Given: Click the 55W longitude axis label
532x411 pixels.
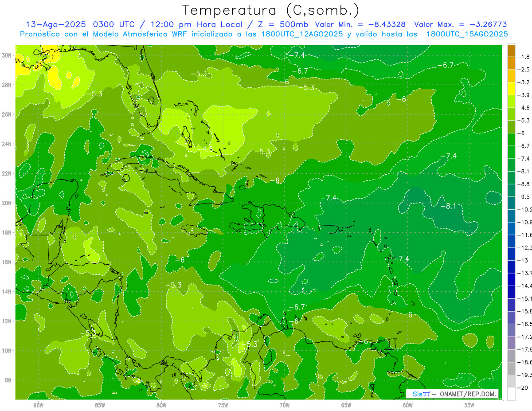Looking at the screenshot, I should (x=469, y=405).
